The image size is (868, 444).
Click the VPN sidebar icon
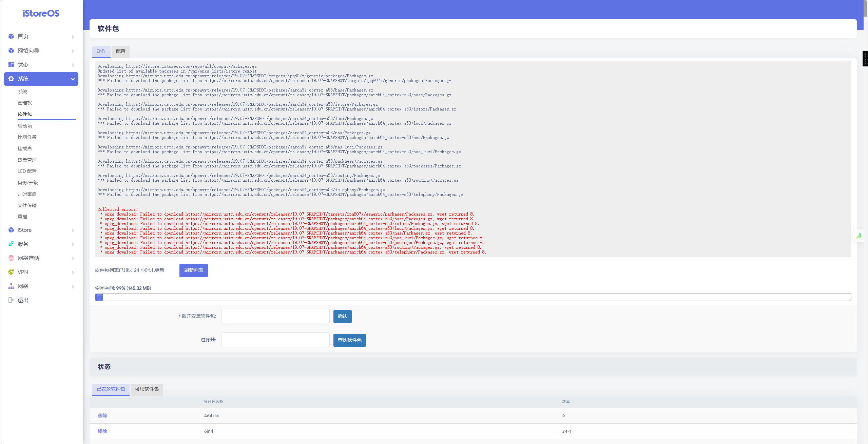[11, 272]
